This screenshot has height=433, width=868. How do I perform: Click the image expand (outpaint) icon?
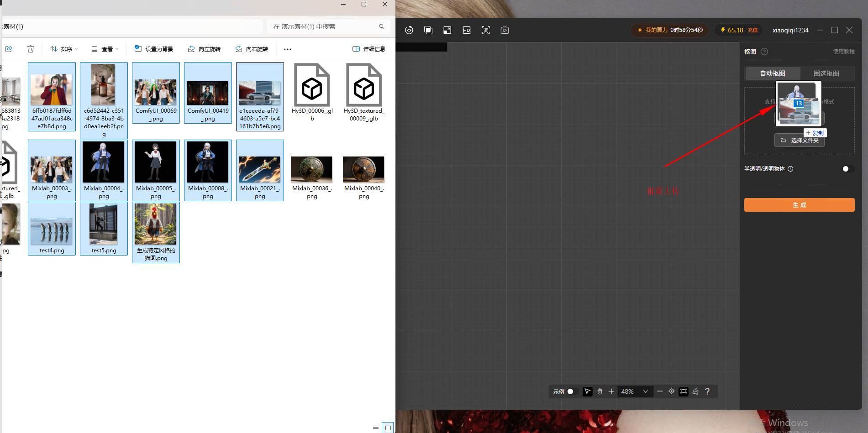(x=447, y=30)
